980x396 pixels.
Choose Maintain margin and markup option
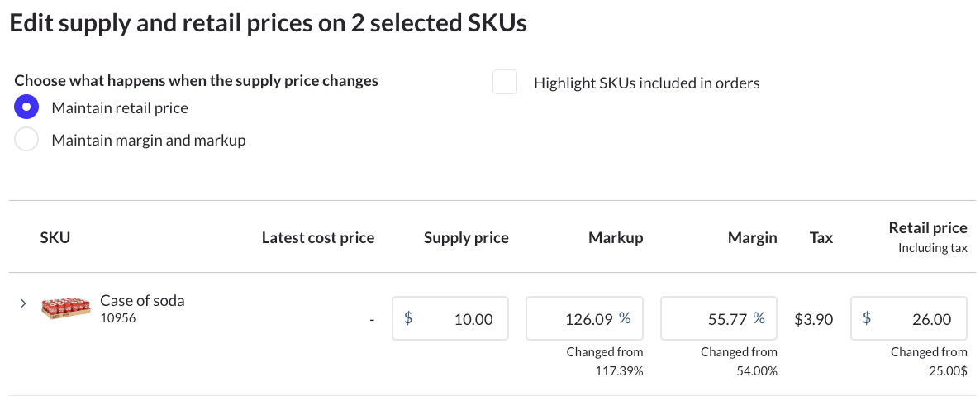(x=26, y=140)
